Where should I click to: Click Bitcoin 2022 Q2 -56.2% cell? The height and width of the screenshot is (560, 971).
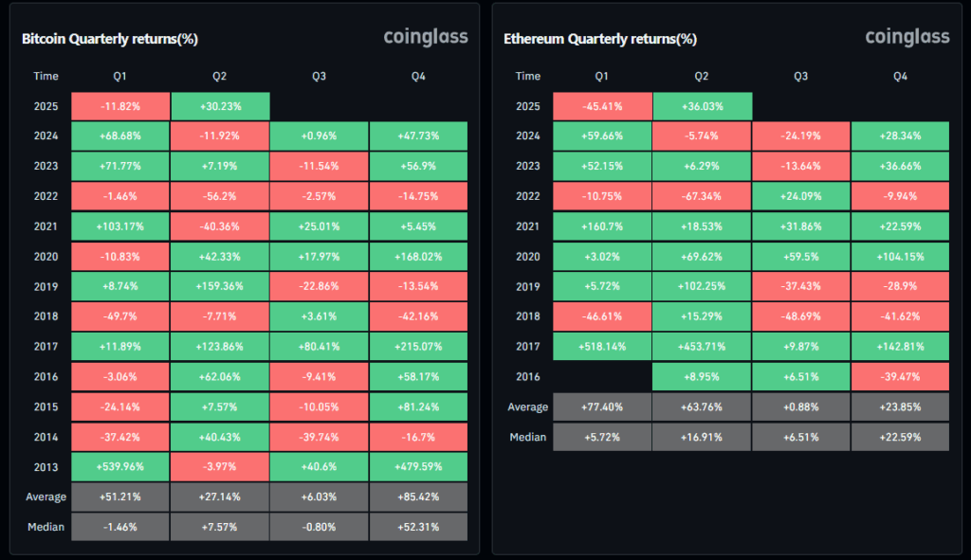point(220,196)
